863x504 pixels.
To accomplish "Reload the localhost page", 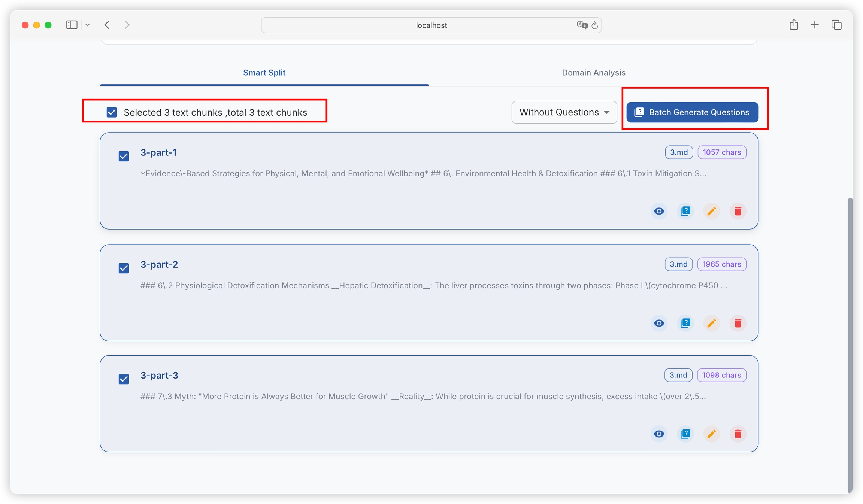I will pos(594,25).
